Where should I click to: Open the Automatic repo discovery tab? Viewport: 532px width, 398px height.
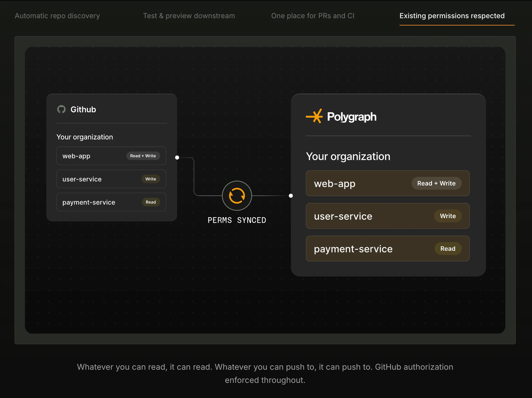[x=57, y=16]
